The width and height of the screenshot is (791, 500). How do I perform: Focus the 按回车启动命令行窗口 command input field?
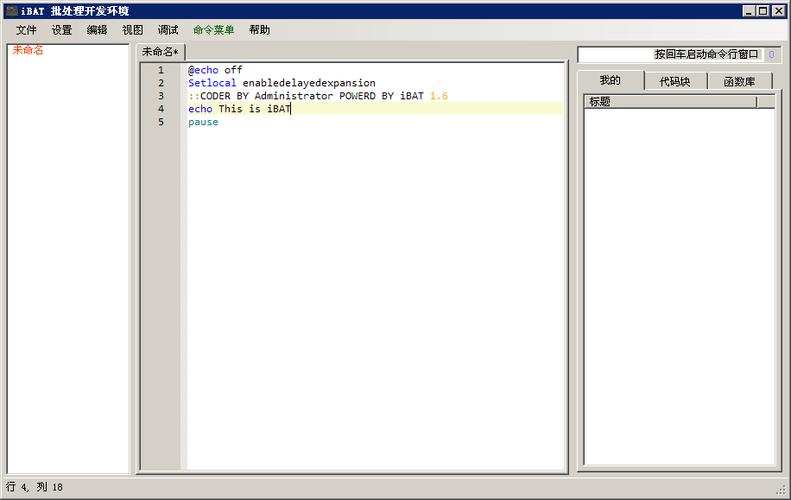pos(670,55)
